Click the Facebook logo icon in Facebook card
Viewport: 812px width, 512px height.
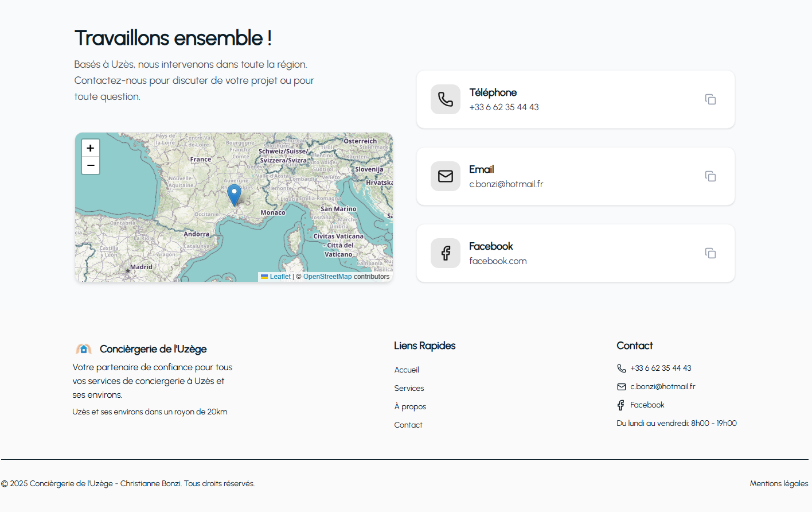coord(446,253)
